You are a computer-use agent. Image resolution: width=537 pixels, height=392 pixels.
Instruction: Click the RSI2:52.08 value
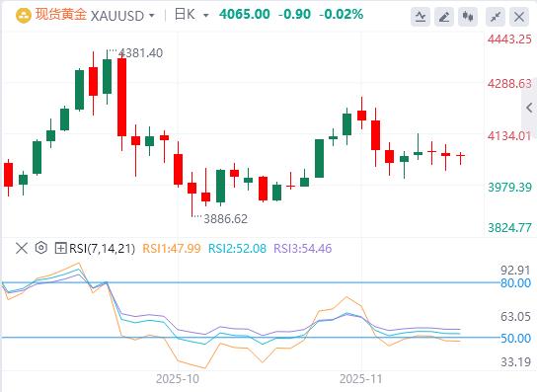click(237, 249)
